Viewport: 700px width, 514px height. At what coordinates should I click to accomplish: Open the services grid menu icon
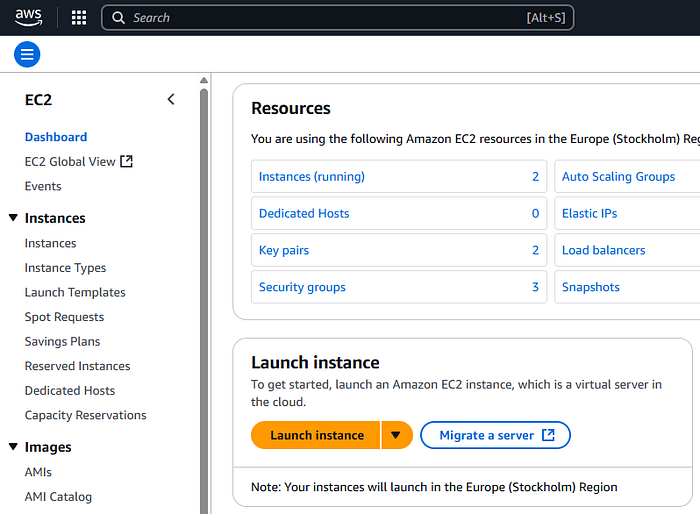[x=79, y=18]
